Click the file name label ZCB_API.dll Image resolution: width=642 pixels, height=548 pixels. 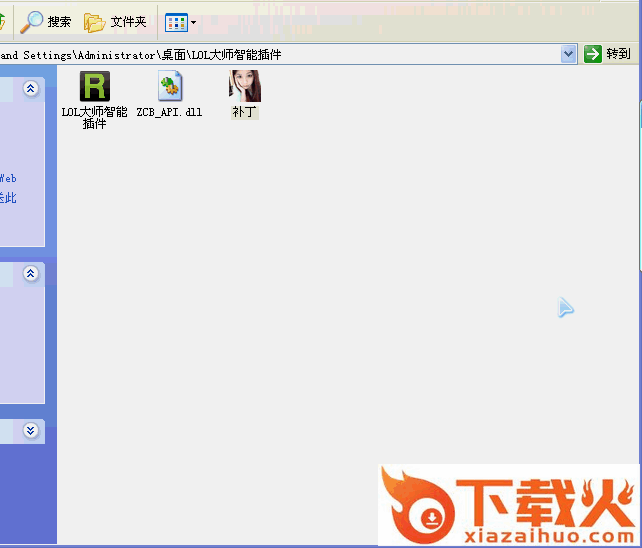(169, 112)
